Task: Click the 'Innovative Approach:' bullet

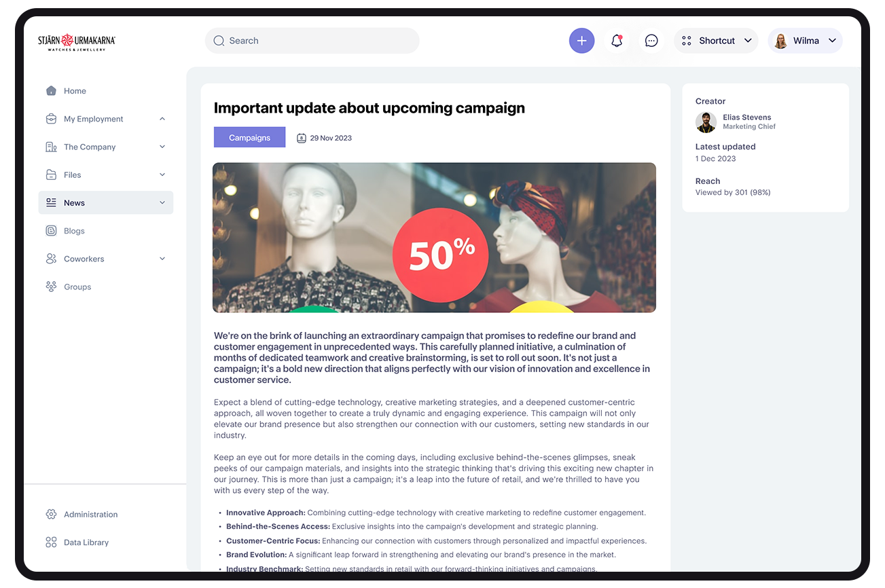Action: [x=266, y=513]
